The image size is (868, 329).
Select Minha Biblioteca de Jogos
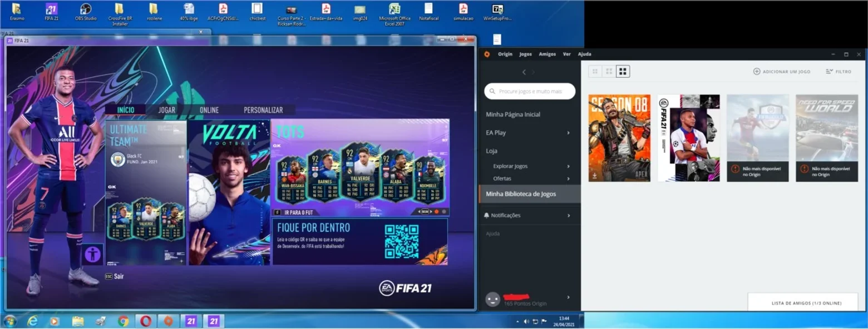click(x=530, y=194)
